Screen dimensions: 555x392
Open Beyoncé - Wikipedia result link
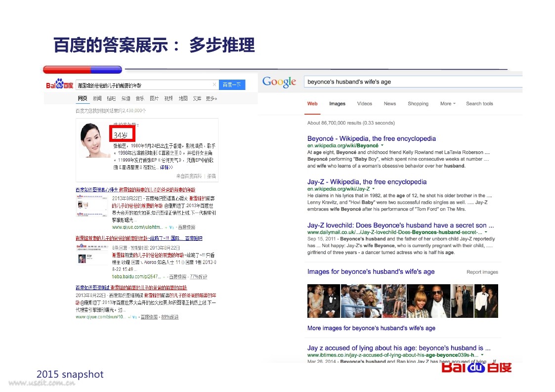[371, 138]
